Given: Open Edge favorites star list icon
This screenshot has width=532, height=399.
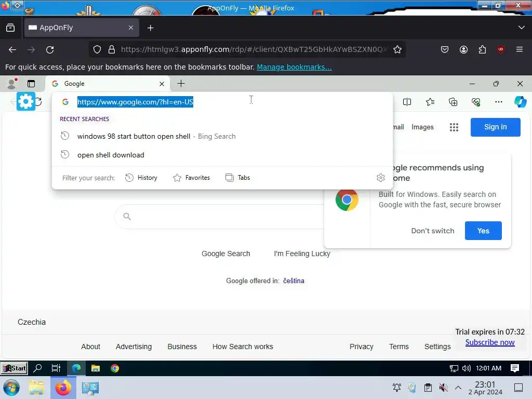Looking at the screenshot, I should point(430,102).
